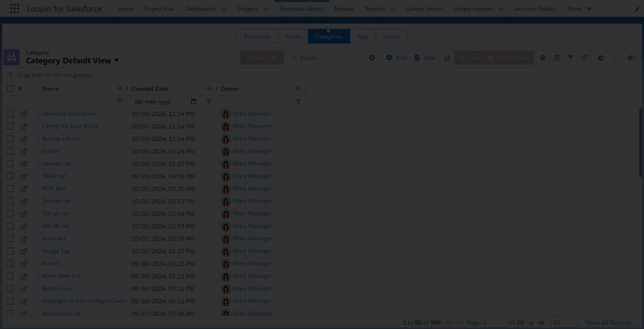Open Library Search nav item
Screen dimensions: 644x329
(425, 9)
